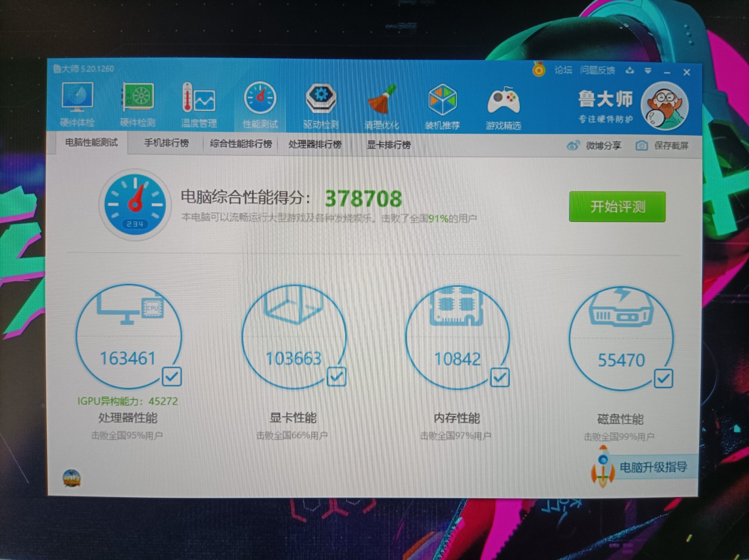This screenshot has height=560, width=749.
Task: Open the 游戏精选 gamepad icon
Action: (503, 107)
